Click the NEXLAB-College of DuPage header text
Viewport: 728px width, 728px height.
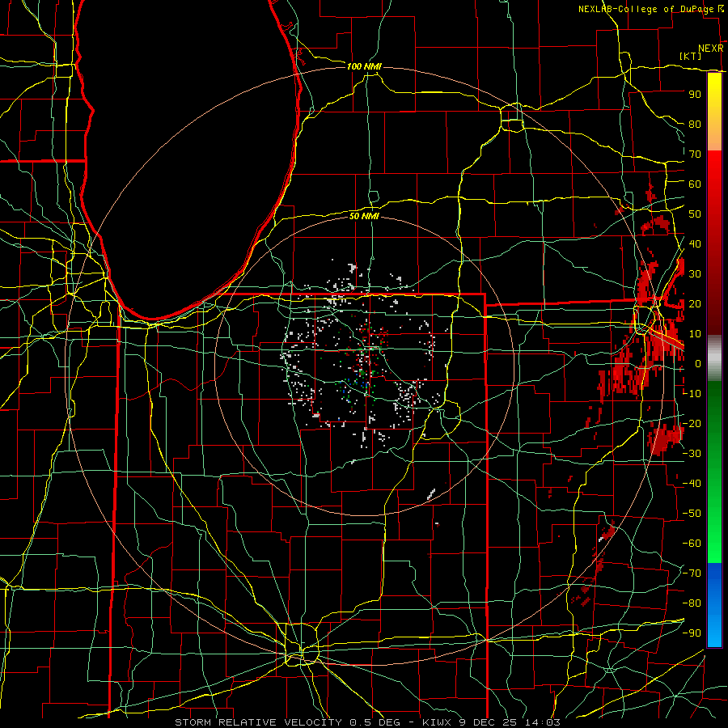click(646, 9)
